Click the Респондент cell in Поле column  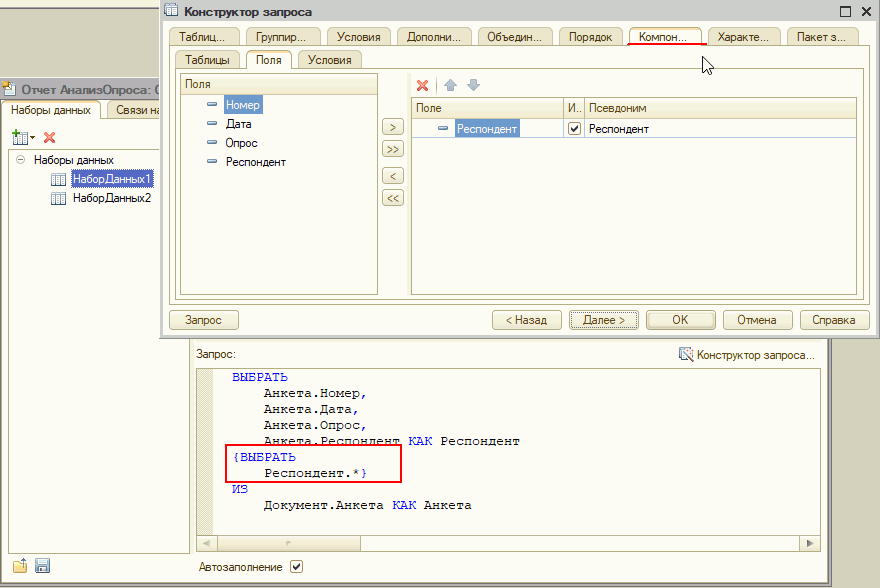click(x=487, y=128)
